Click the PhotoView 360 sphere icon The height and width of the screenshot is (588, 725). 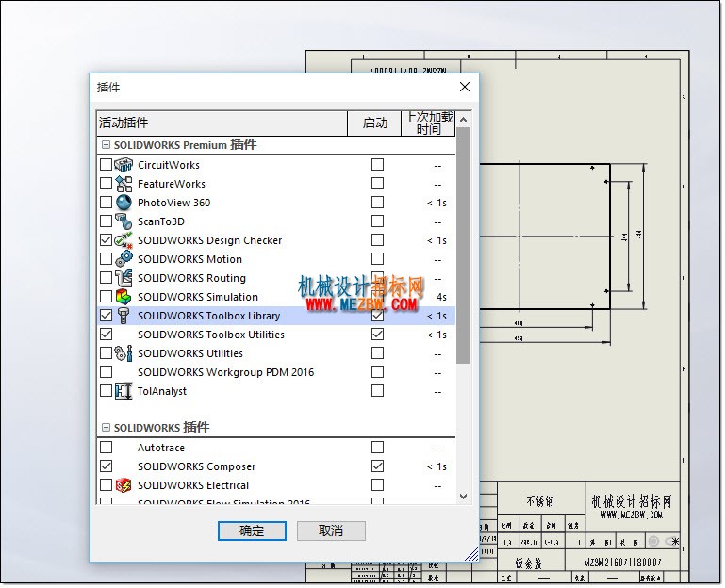tap(124, 203)
